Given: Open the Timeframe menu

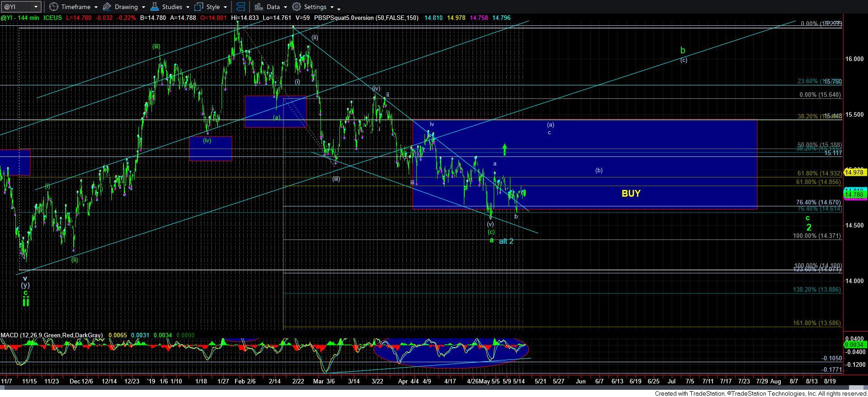Looking at the screenshot, I should [x=73, y=7].
